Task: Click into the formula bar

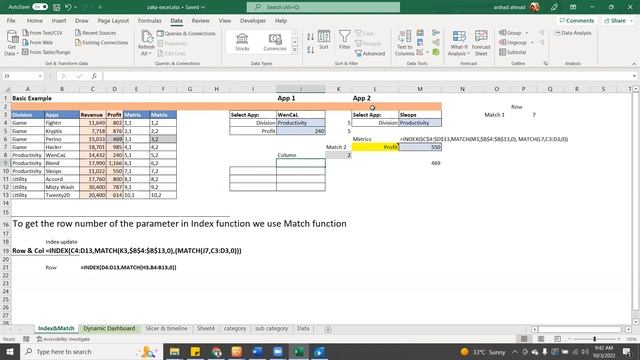Action: point(367,76)
